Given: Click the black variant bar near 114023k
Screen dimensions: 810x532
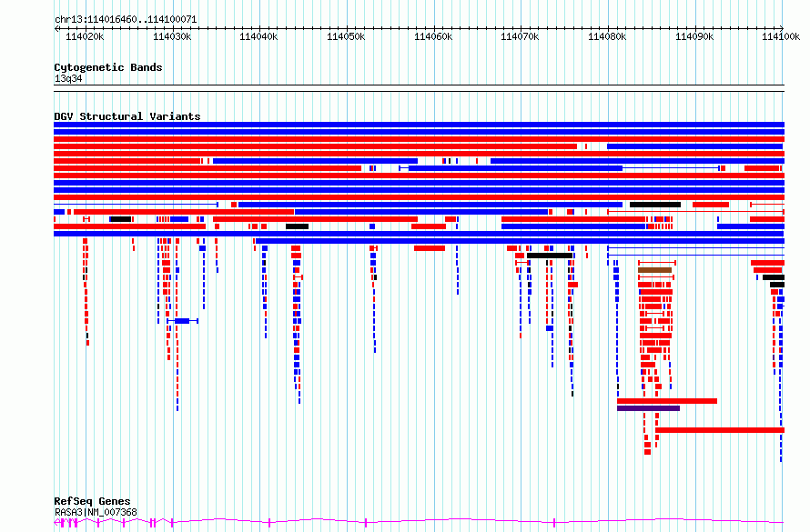Looking at the screenshot, I should (121, 219).
